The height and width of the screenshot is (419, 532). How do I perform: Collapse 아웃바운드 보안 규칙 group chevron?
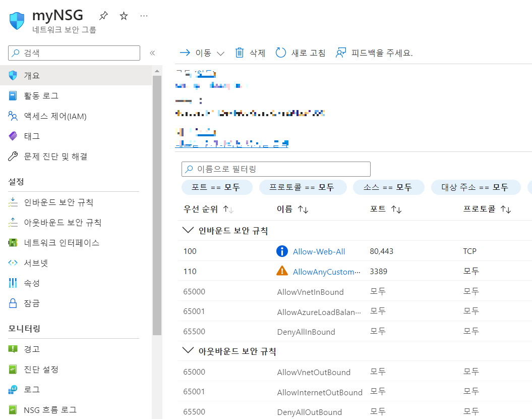tap(188, 350)
